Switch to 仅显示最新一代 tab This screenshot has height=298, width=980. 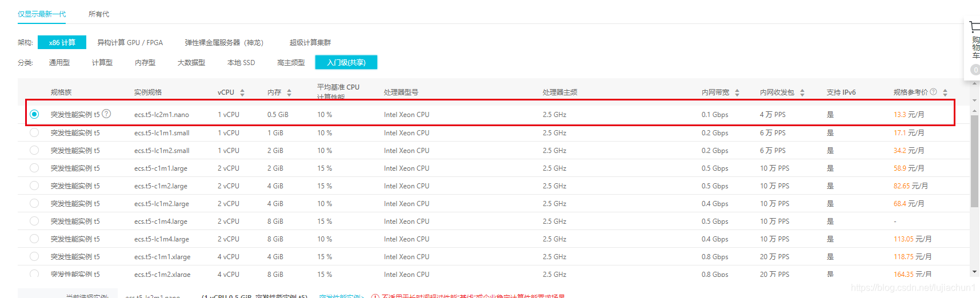[42, 14]
